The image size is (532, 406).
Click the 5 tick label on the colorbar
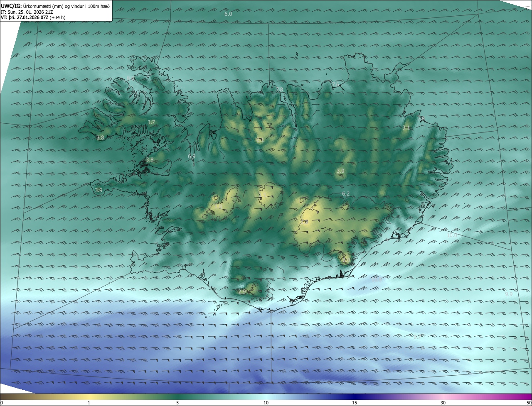coord(177,403)
